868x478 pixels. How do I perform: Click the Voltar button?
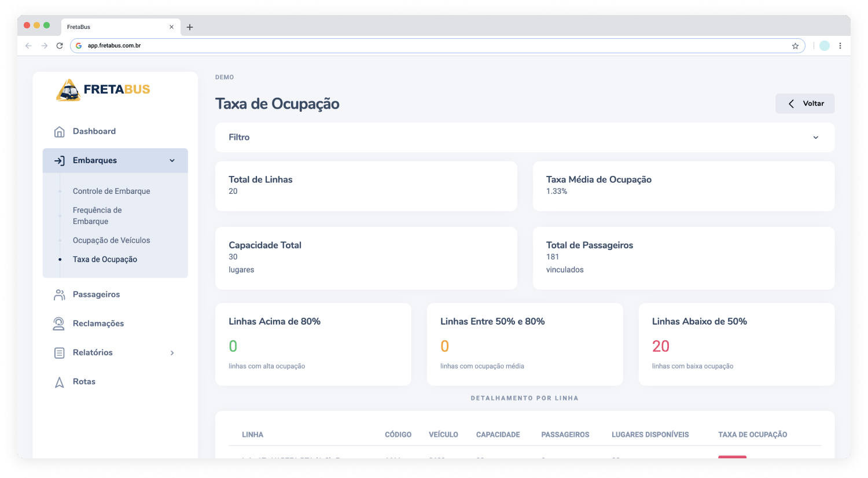click(x=805, y=104)
